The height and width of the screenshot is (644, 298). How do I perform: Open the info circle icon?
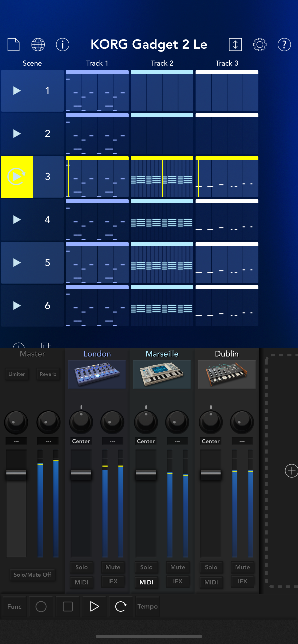point(63,45)
